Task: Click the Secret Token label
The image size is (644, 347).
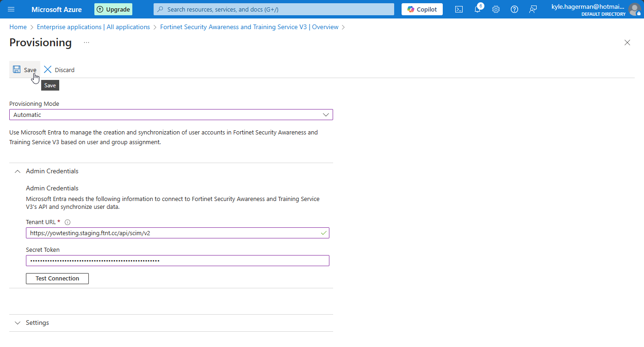Action: click(43, 250)
